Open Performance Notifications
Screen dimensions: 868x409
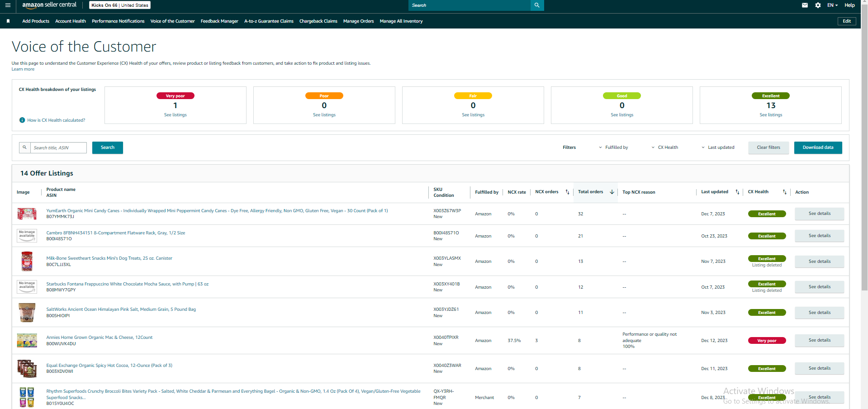coord(118,21)
